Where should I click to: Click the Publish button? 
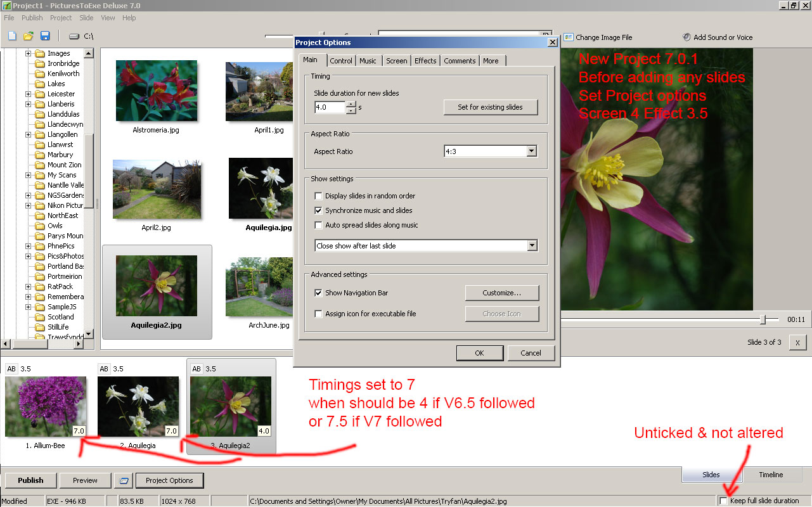[x=30, y=480]
